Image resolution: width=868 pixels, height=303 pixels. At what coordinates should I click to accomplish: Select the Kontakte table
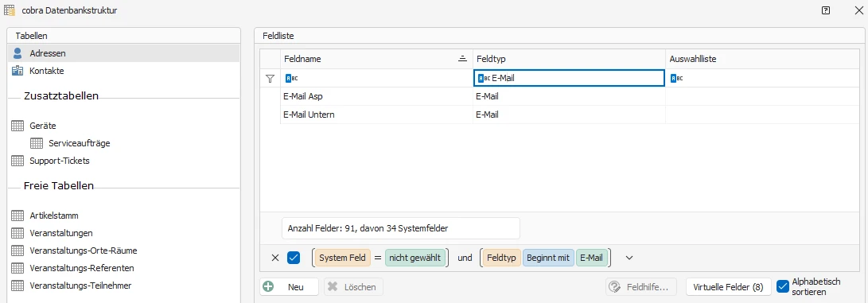pos(124,71)
